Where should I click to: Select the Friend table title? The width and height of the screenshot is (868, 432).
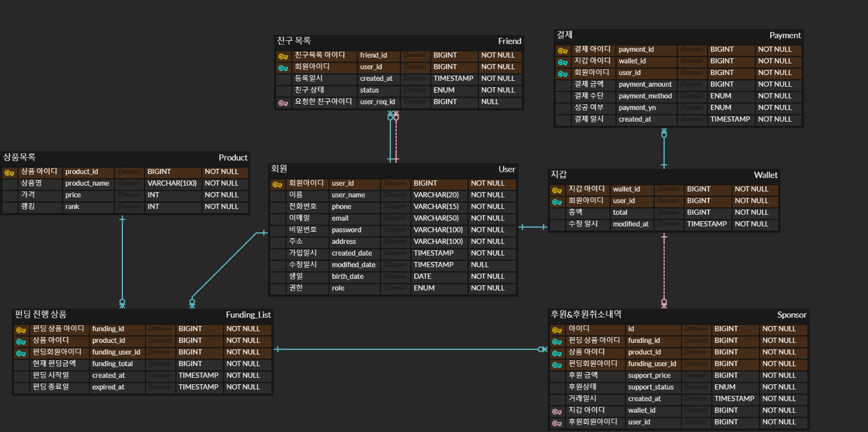pyautogui.click(x=510, y=41)
